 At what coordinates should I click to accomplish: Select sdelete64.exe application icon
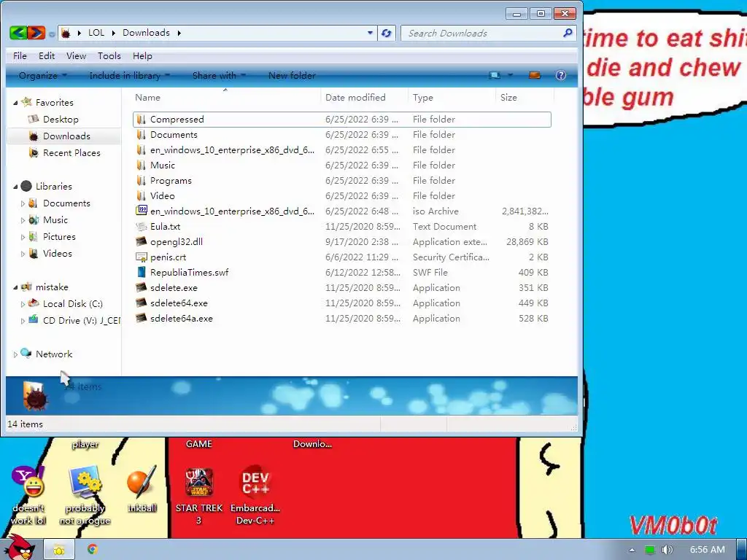click(x=141, y=303)
